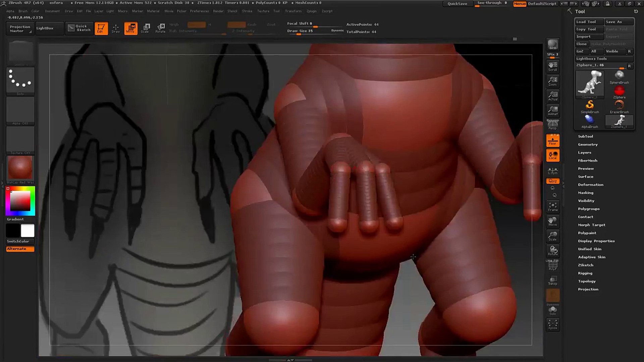Select the Scale tool in top shelf
Viewport: 644px width, 362px height.
(x=145, y=28)
